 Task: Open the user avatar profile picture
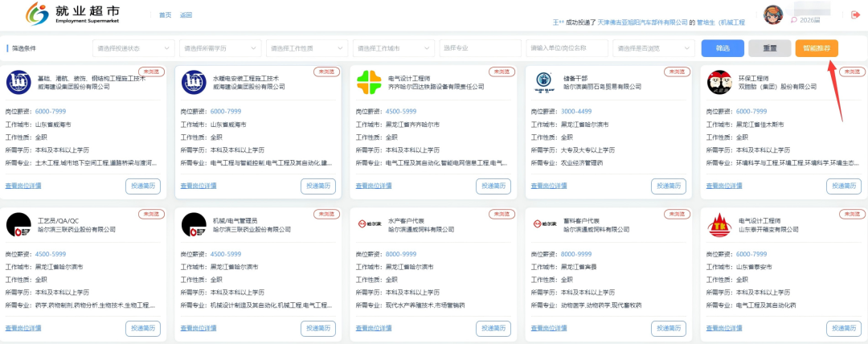click(x=772, y=14)
